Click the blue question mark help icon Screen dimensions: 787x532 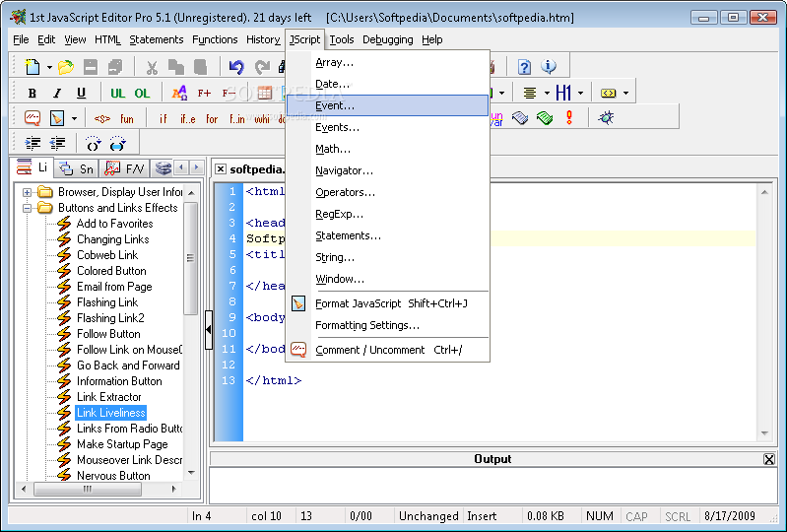click(x=524, y=66)
